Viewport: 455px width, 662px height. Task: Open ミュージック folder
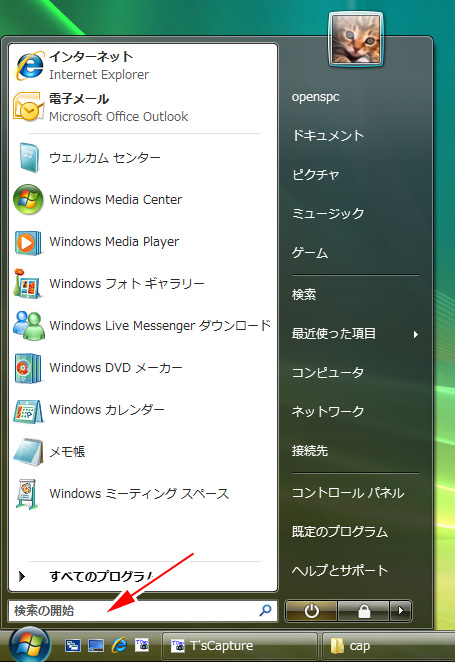[328, 213]
